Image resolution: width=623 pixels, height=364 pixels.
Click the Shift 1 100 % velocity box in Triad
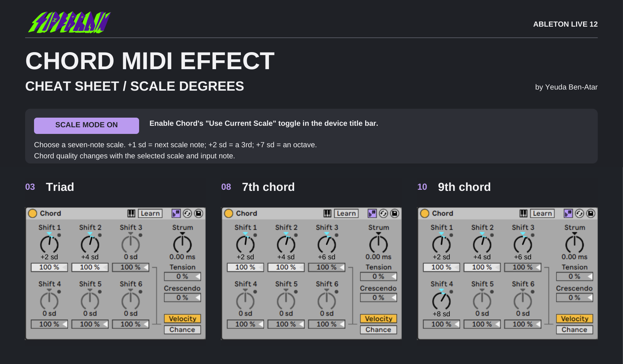click(x=49, y=267)
